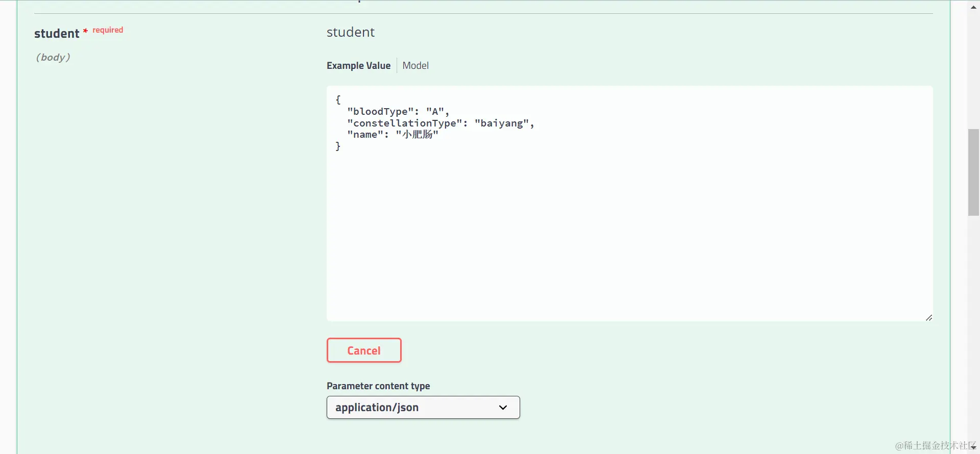Viewport: 980px width, 454px height.
Task: Grab the textarea resize handle corner
Action: pyautogui.click(x=929, y=318)
